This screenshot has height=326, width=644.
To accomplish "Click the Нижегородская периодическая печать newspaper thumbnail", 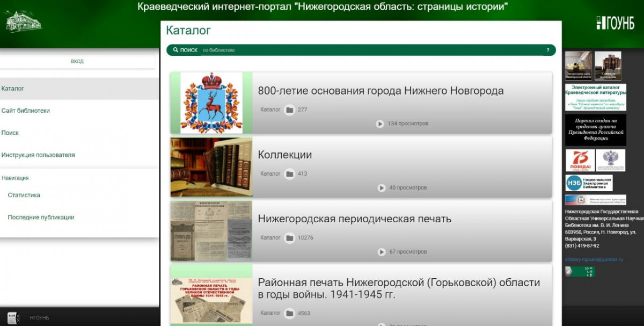I will (x=211, y=231).
